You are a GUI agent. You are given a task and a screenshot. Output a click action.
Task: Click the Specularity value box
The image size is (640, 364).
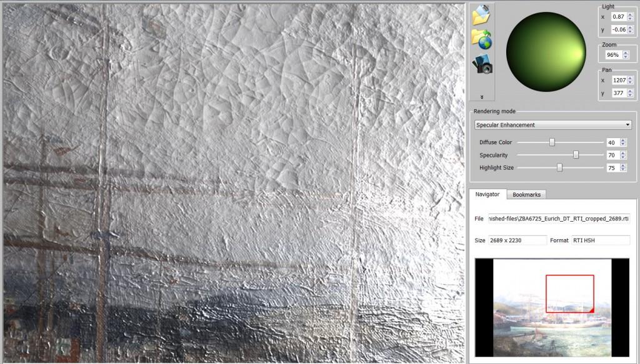613,155
